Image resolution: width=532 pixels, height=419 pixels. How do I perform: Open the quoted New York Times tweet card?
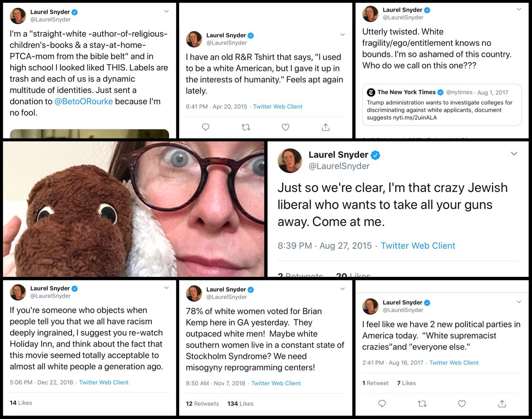coord(442,104)
